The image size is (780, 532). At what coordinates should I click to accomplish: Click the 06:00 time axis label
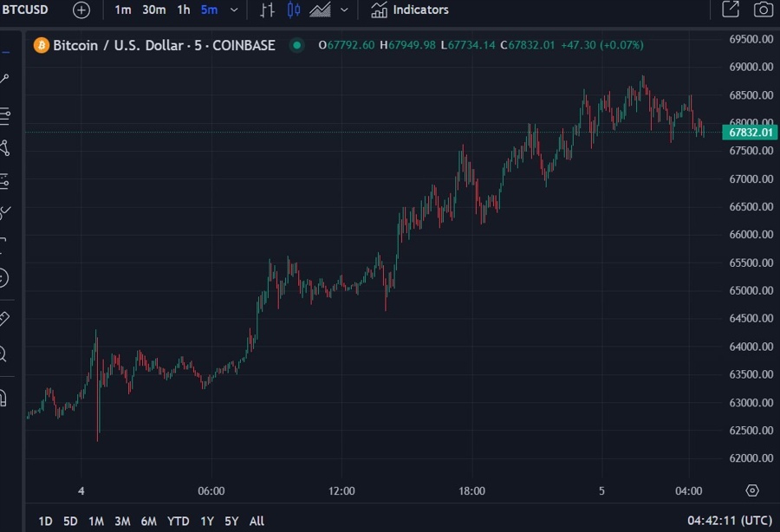[x=211, y=491]
